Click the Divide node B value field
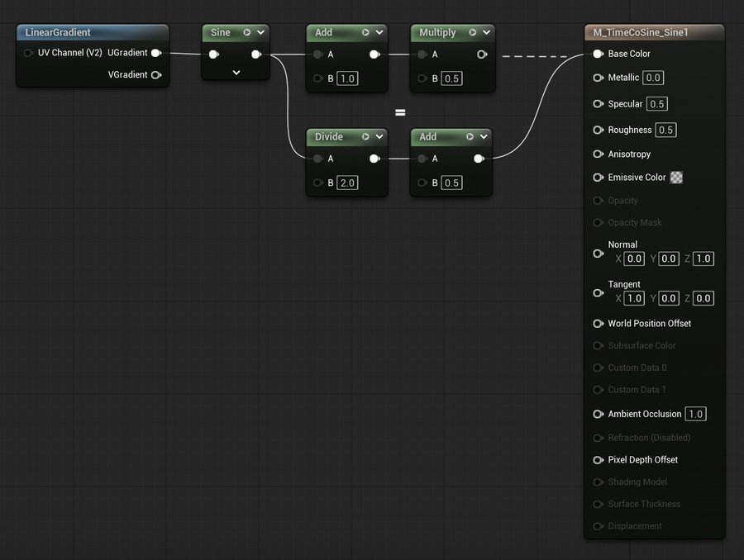Screen dimensions: 744x560 347,183
